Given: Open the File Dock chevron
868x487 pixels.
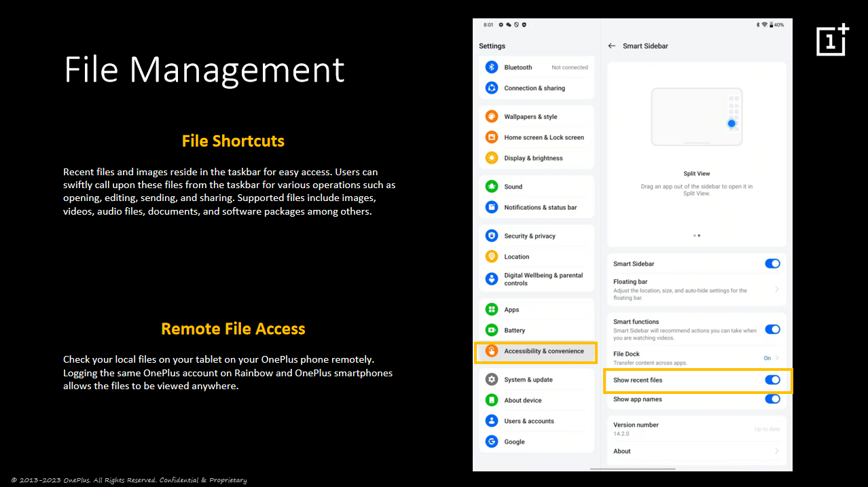Looking at the screenshot, I should (x=777, y=358).
